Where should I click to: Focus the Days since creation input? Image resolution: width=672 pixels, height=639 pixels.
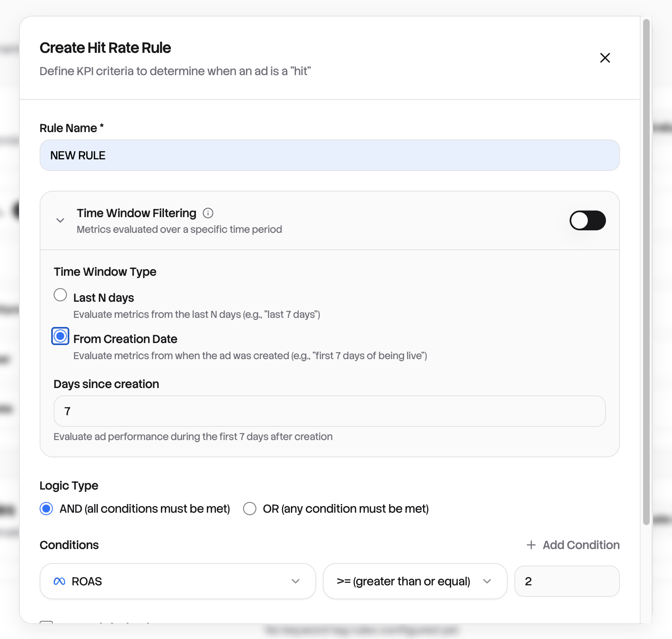[x=329, y=411]
